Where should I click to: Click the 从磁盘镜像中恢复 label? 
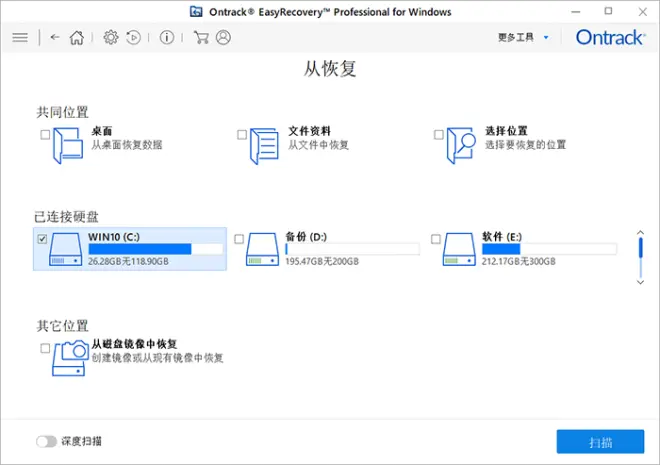(134, 344)
